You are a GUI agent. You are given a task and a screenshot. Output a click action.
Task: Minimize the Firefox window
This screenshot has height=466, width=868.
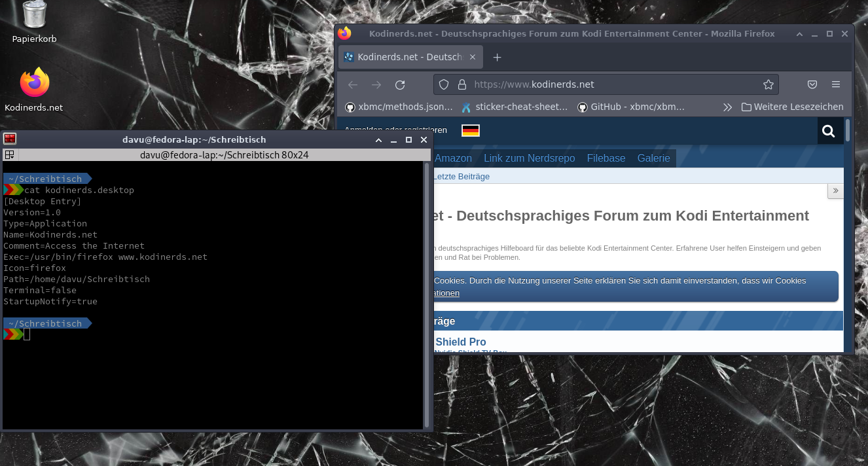point(814,33)
